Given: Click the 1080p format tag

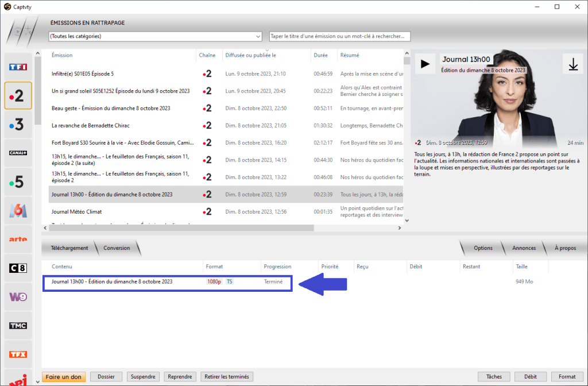Looking at the screenshot, I should click(x=214, y=281).
